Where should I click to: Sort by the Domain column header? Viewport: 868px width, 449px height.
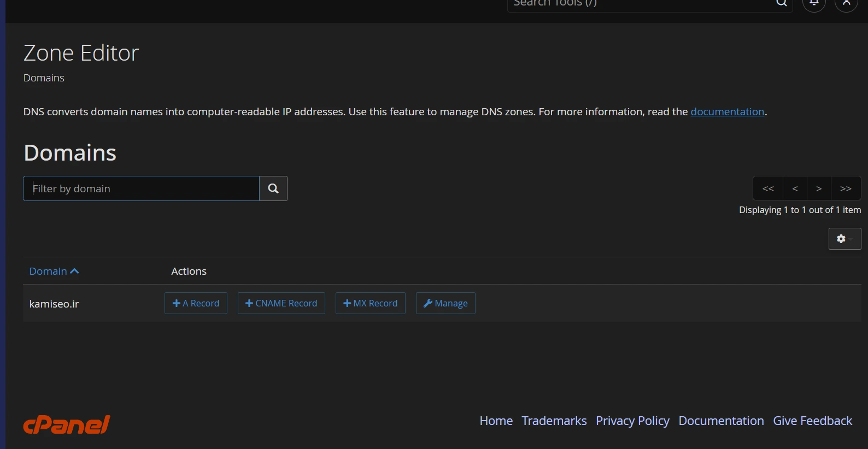pos(54,271)
